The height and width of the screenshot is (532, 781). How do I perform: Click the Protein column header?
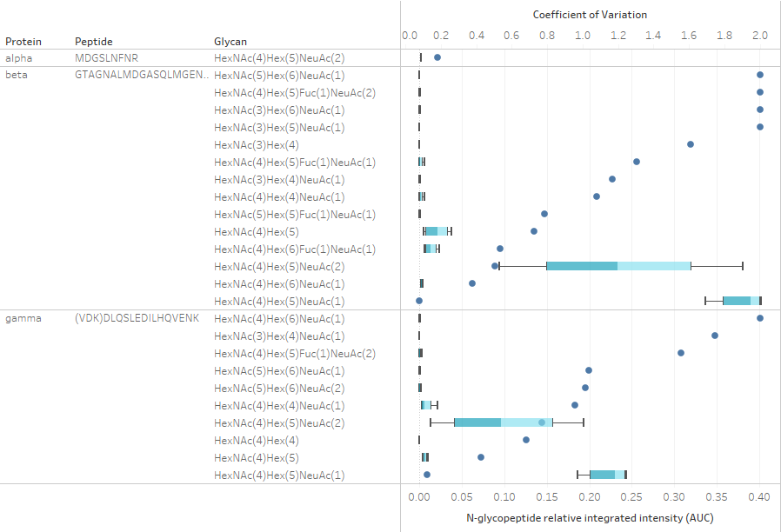pyautogui.click(x=23, y=41)
